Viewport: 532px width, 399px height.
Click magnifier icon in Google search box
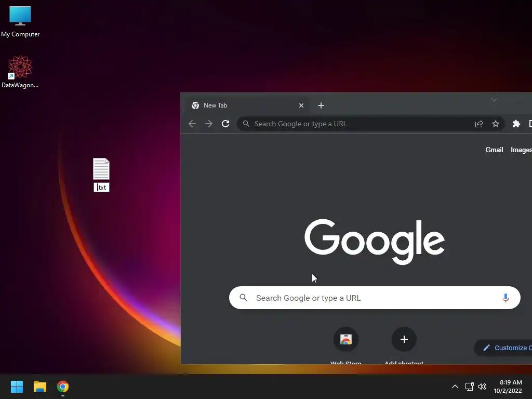click(243, 298)
